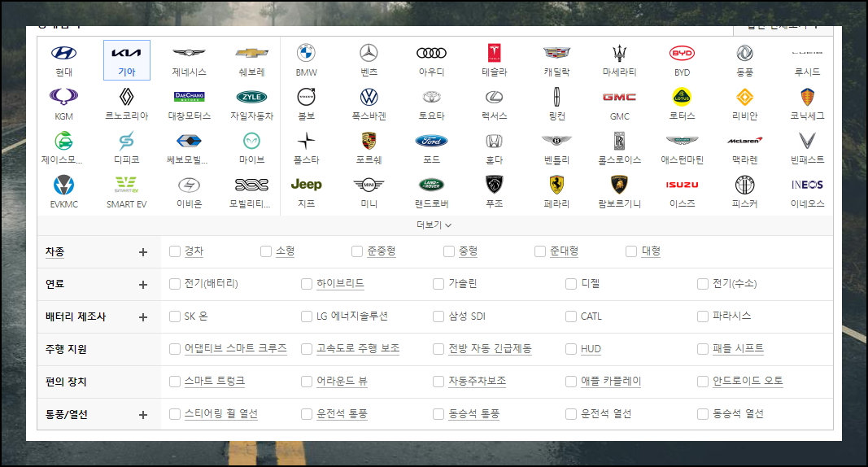Open the 스마트 트렁크 link

214,382
